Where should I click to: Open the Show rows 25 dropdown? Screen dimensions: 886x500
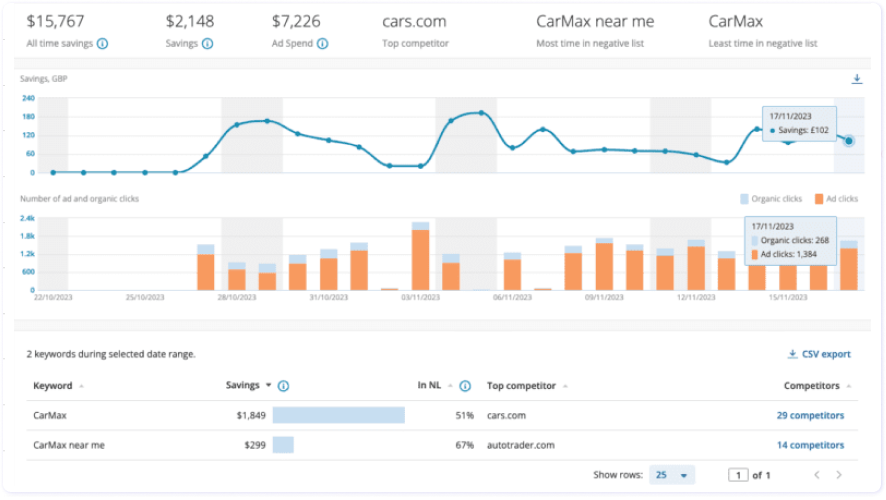(671, 475)
